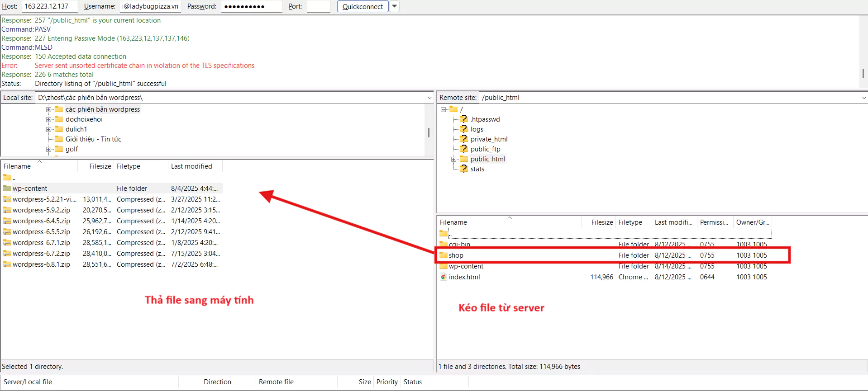Click the wordpress-6.5.5.zip archive icon
868x391 pixels.
[x=7, y=231]
